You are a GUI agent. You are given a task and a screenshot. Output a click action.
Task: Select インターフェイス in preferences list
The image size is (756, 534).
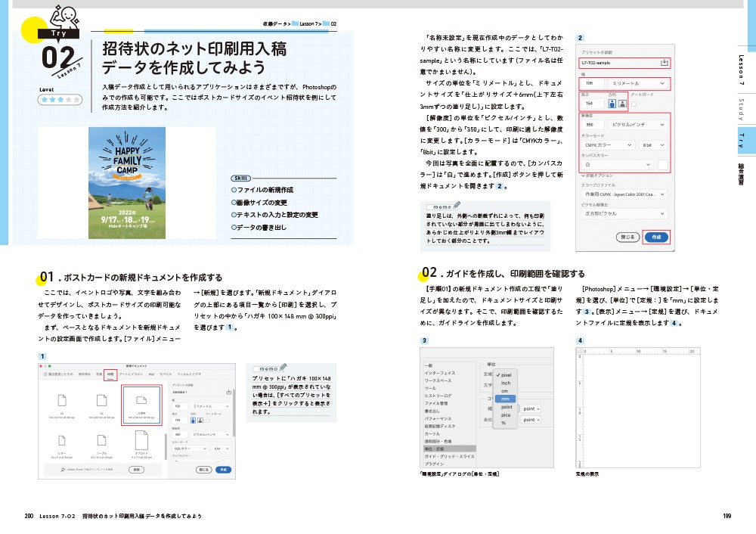pyautogui.click(x=440, y=373)
